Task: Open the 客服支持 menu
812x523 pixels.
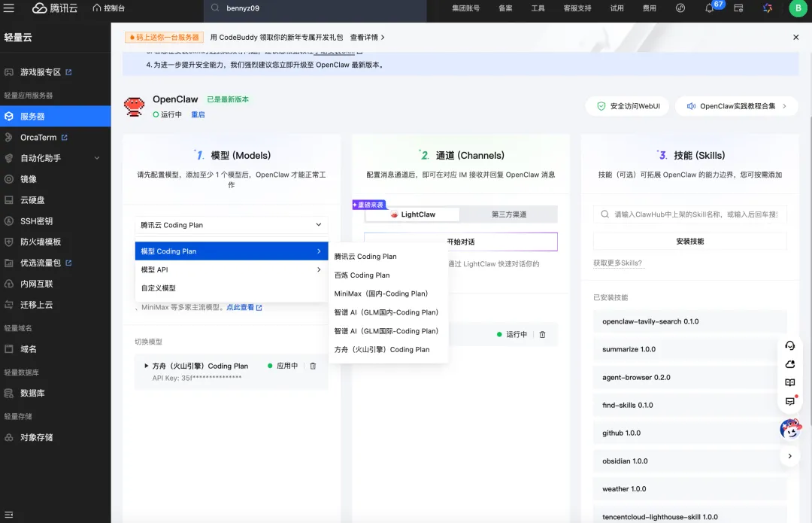Action: point(577,8)
